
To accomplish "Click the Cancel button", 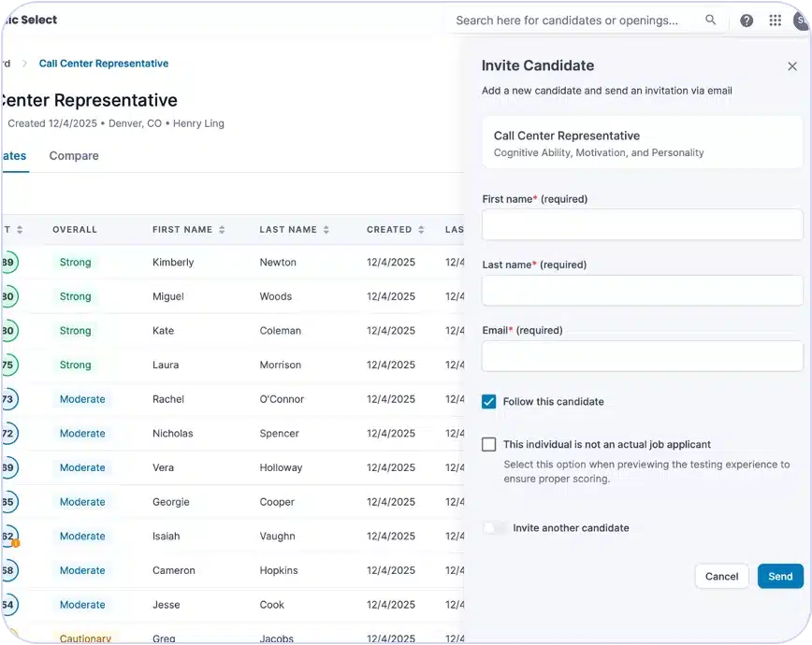I will (x=721, y=576).
